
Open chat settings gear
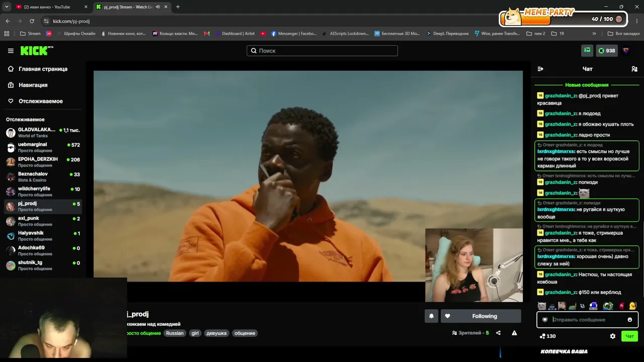point(612,336)
